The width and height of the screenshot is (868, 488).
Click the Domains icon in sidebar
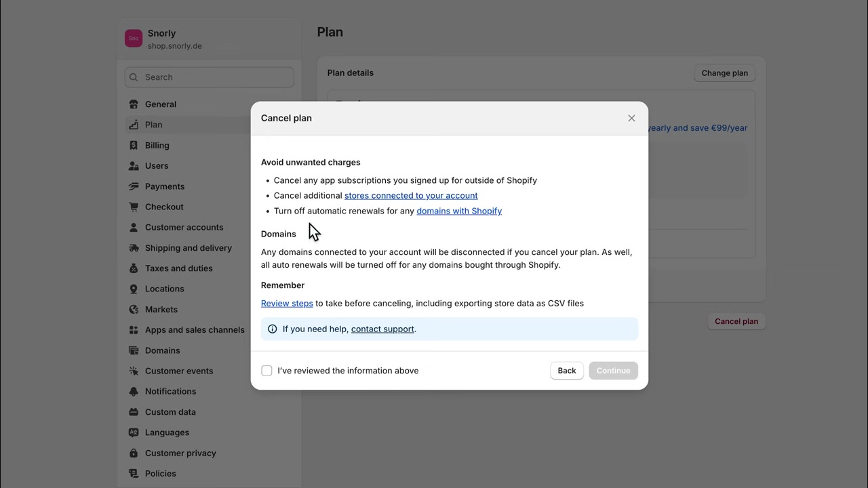pyautogui.click(x=134, y=350)
